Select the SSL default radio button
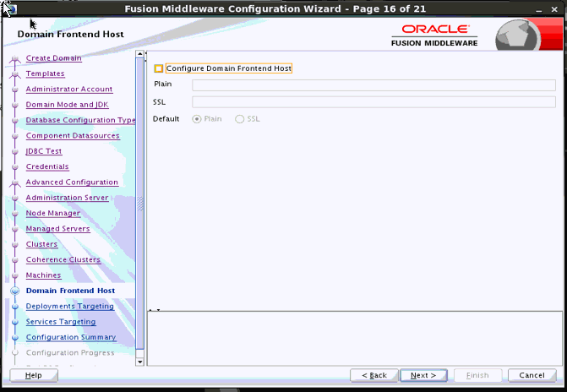 239,119
